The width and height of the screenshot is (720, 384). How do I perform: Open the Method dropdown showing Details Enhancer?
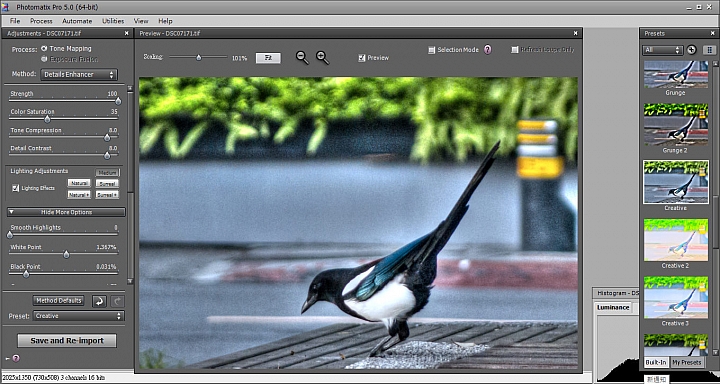(79, 74)
